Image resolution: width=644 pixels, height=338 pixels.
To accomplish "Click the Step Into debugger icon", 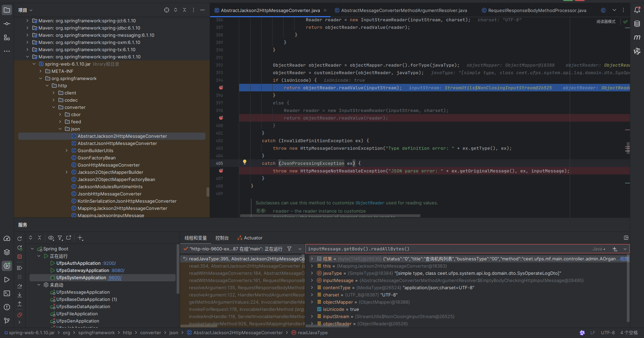I will click(x=20, y=295).
